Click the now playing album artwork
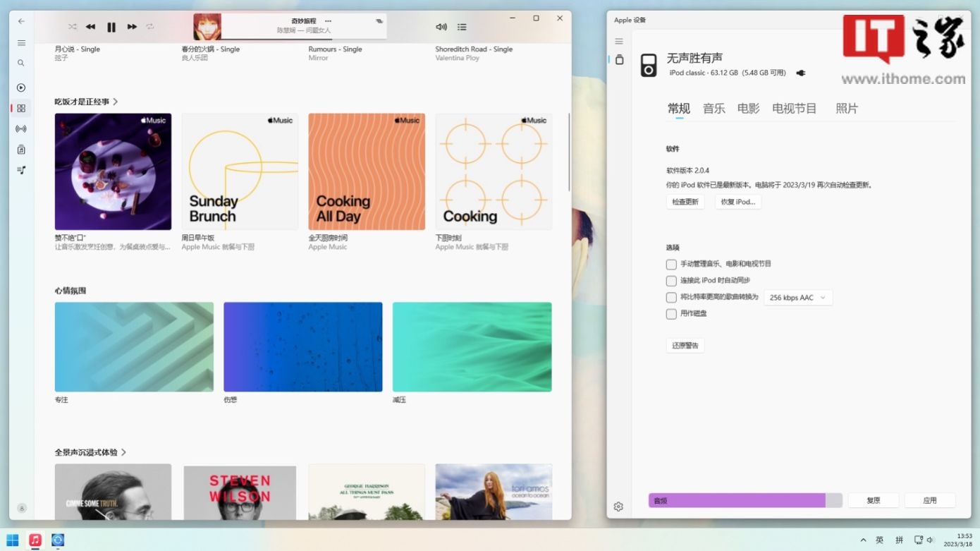Screen dimensions: 980x551 tap(207, 27)
